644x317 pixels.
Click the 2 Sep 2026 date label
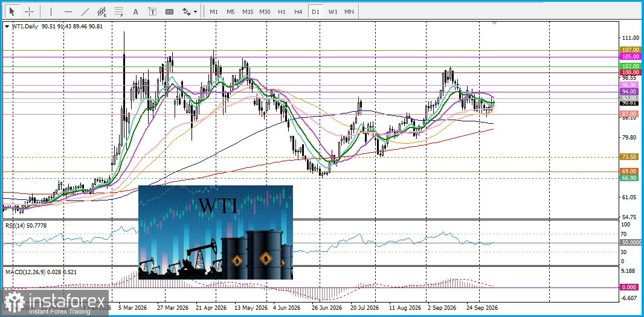point(442,307)
